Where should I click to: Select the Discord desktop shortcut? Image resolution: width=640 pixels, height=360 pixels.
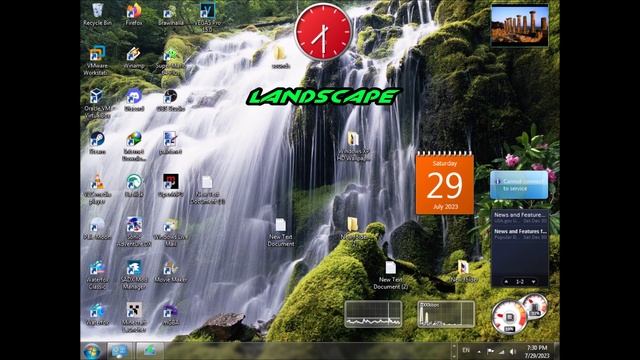[134, 100]
